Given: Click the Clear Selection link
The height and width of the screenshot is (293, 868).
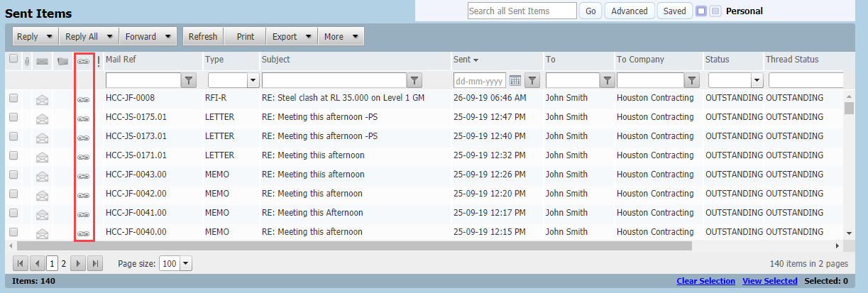Looking at the screenshot, I should click(705, 281).
